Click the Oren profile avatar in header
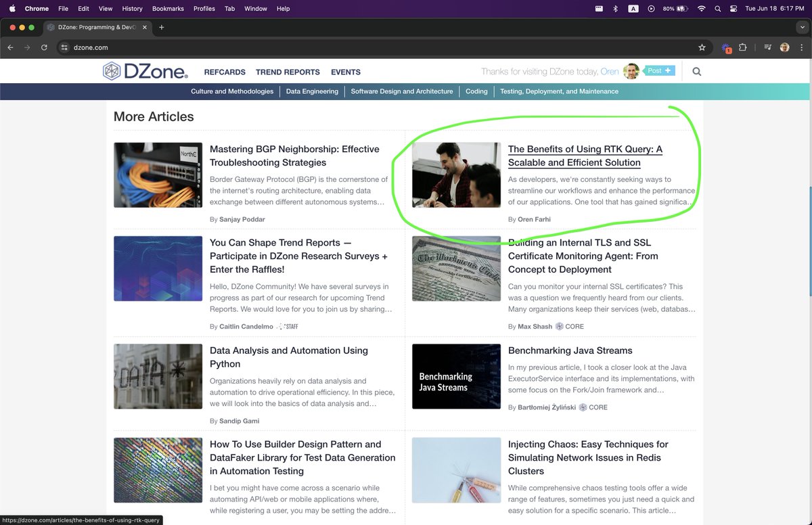Screen dimensions: 812x525 (x=631, y=71)
